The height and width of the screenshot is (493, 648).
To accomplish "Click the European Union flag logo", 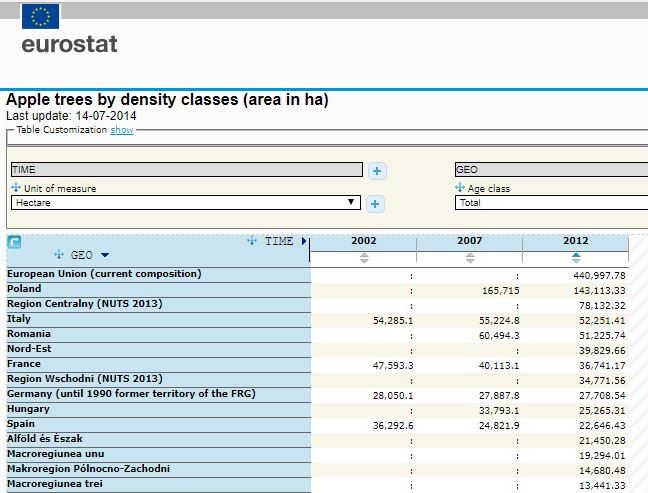I will (40, 16).
